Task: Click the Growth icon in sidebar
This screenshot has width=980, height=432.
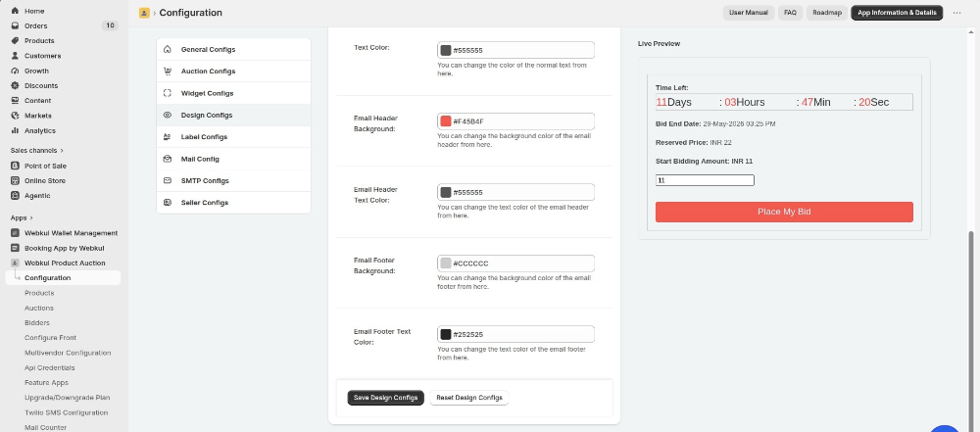Action: [x=15, y=71]
